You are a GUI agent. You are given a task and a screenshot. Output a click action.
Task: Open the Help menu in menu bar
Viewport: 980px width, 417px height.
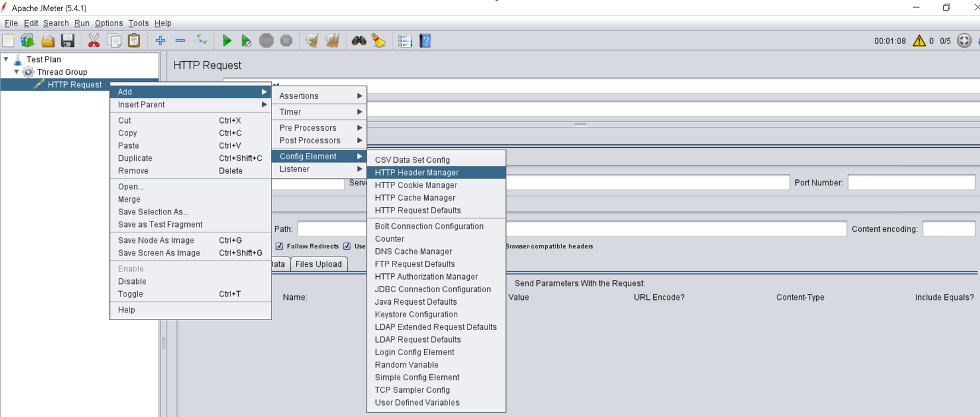pos(163,23)
